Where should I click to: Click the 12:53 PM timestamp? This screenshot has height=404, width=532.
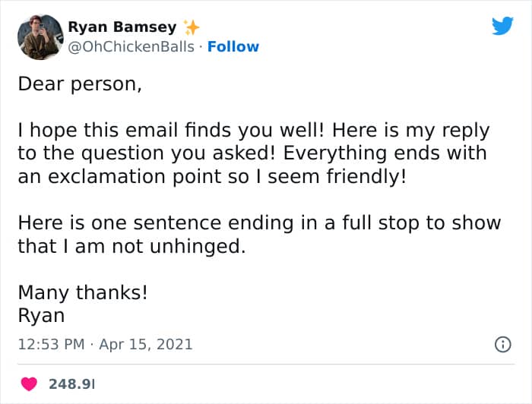tap(51, 344)
